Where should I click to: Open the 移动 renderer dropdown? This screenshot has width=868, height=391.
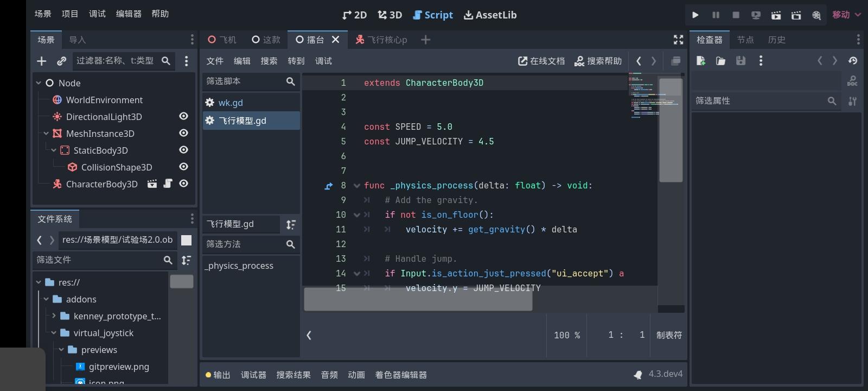(846, 15)
